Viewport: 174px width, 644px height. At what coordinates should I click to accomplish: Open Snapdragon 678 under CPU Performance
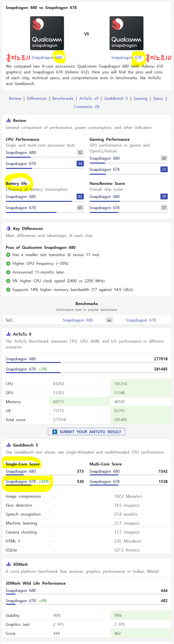pos(21,164)
